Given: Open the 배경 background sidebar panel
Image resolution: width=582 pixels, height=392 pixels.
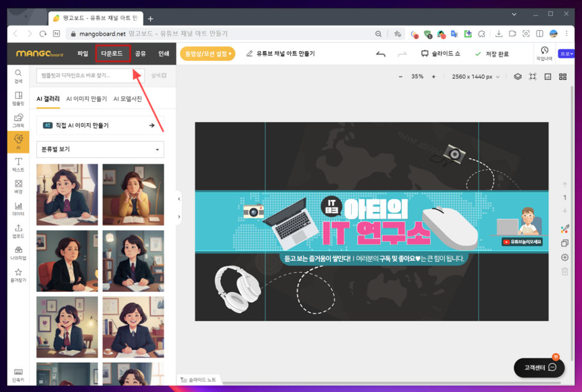Looking at the screenshot, I should [x=18, y=187].
